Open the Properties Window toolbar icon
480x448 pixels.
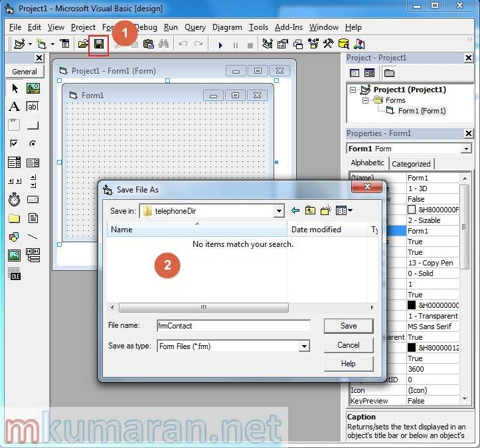[283, 44]
